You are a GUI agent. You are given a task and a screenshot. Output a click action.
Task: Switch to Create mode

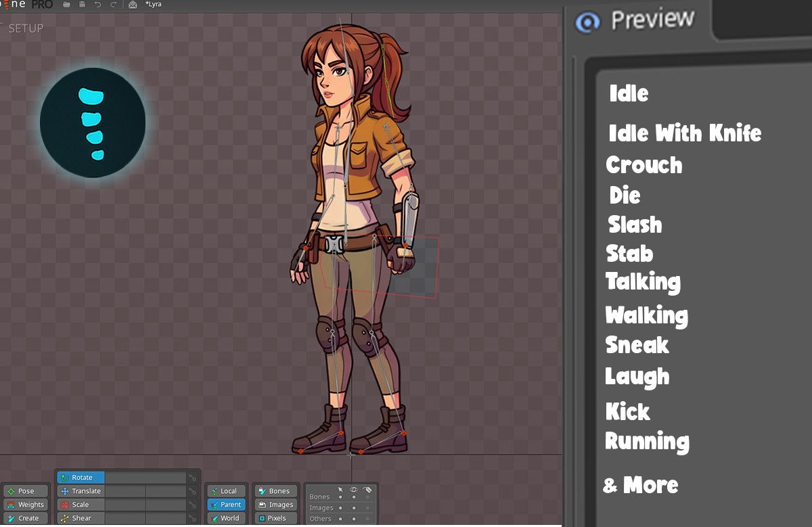[26, 518]
